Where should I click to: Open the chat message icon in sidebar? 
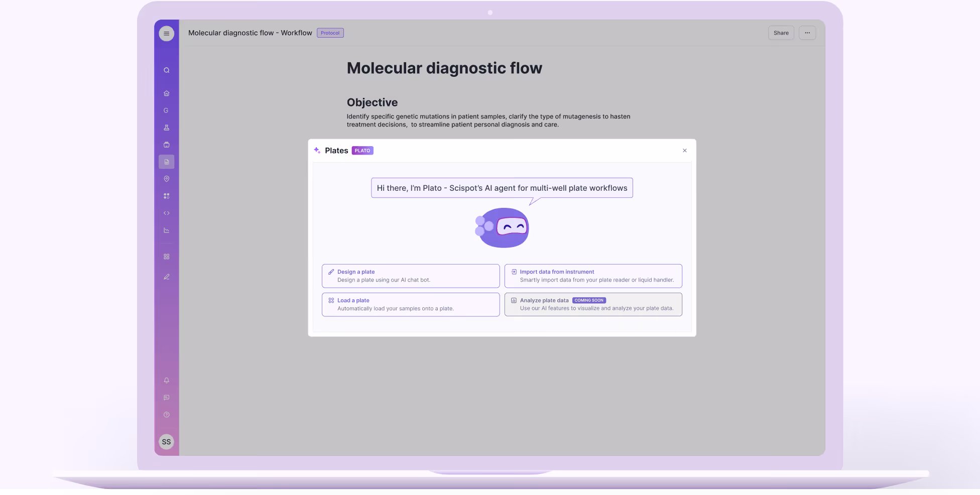(x=166, y=398)
